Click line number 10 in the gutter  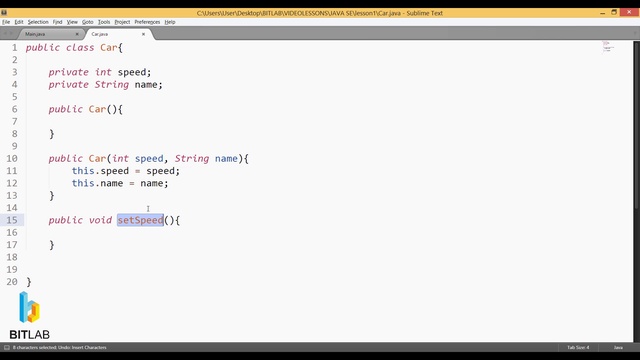pyautogui.click(x=12, y=158)
